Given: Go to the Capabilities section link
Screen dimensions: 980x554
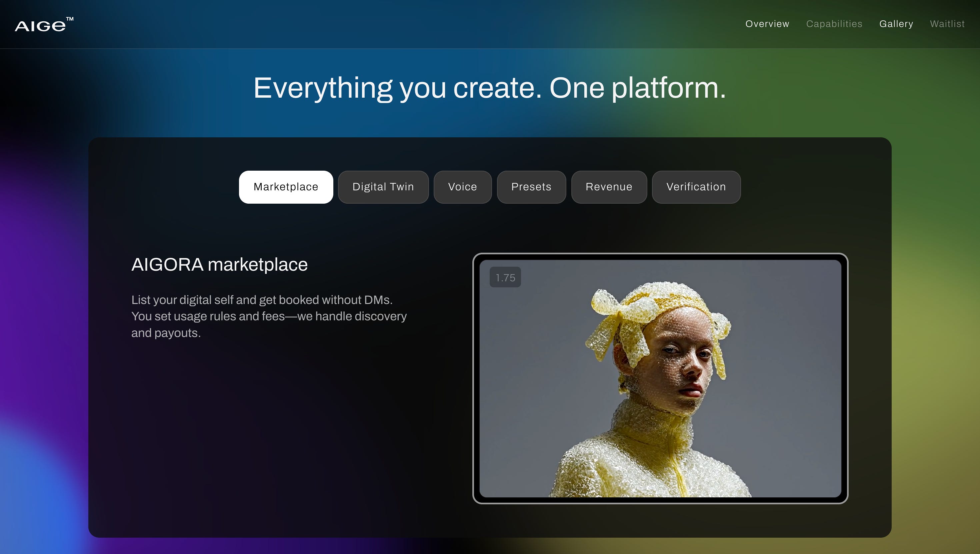Looking at the screenshot, I should [x=834, y=24].
